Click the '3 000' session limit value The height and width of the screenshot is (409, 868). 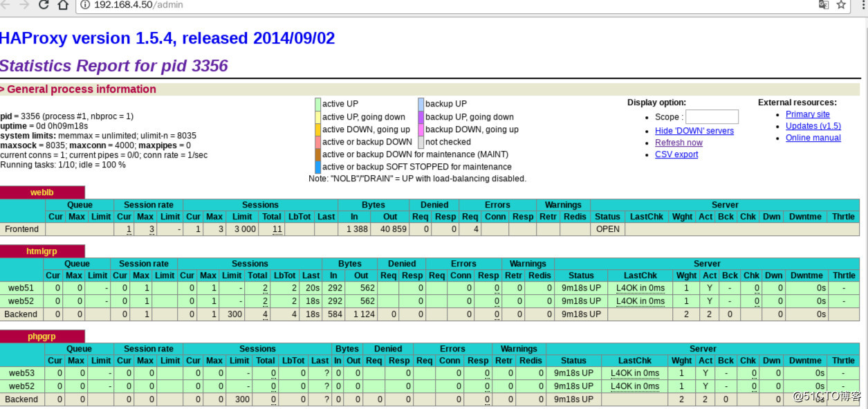click(244, 229)
